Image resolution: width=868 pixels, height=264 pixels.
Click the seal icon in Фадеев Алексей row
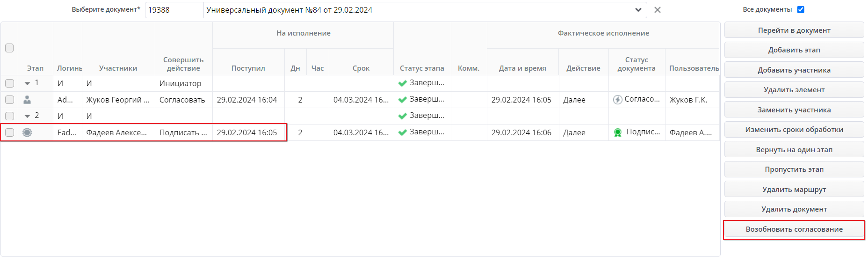pos(27,132)
